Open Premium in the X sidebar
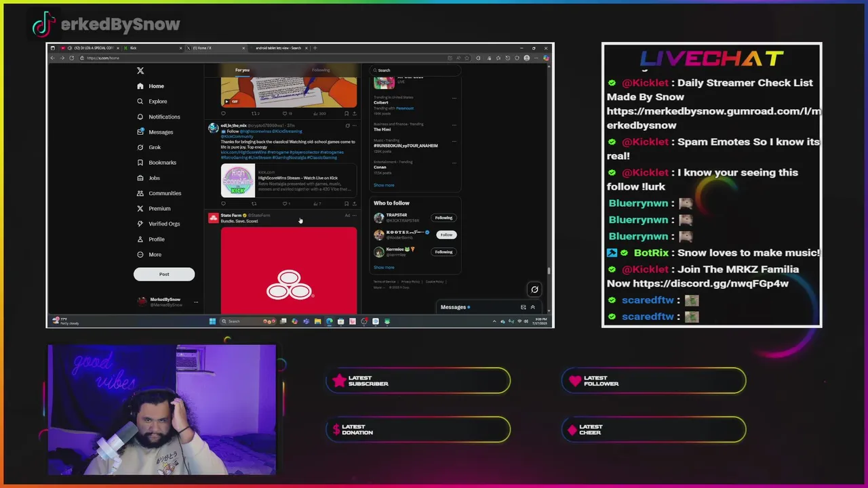 click(x=154, y=208)
